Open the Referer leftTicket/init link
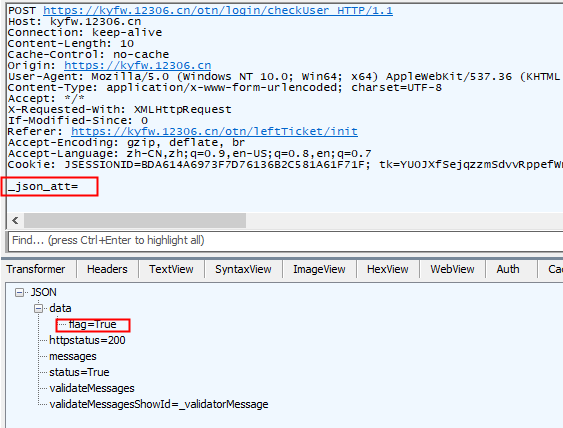The width and height of the screenshot is (563, 428). (x=214, y=131)
